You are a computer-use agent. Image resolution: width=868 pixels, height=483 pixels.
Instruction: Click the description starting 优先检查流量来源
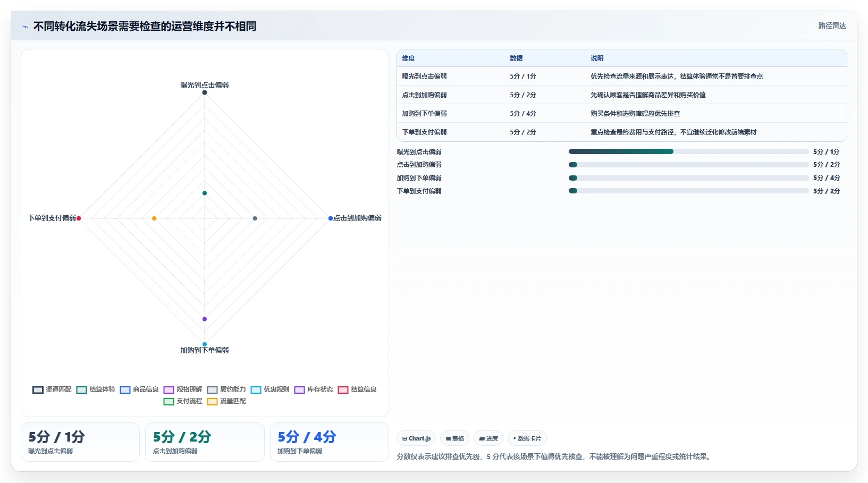677,77
